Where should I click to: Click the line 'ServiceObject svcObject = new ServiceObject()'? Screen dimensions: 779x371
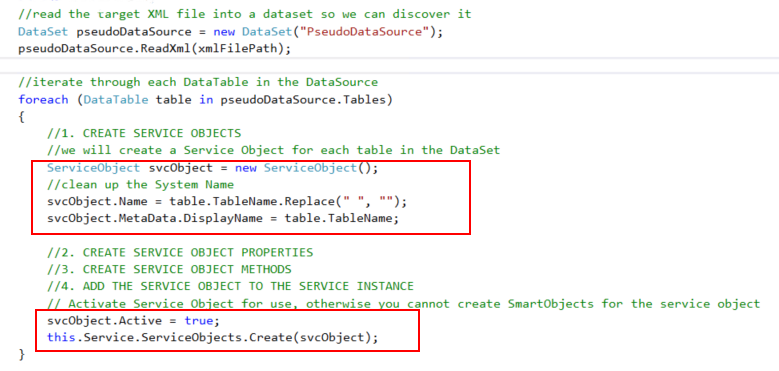pos(213,168)
